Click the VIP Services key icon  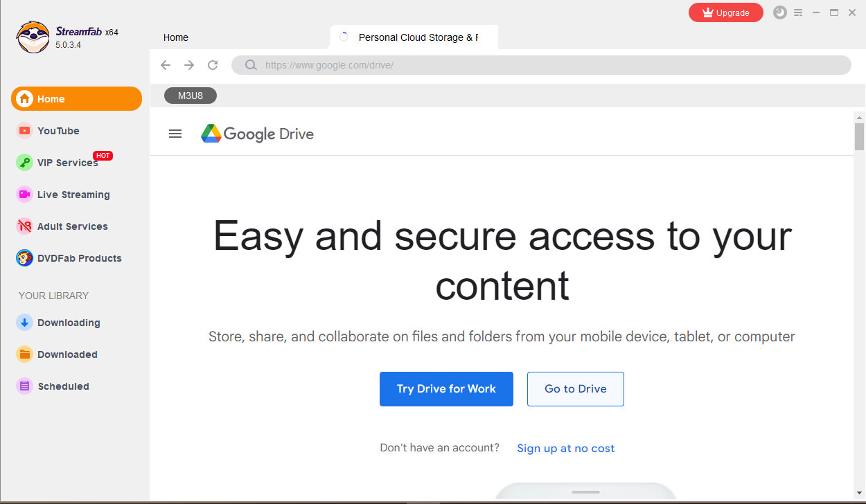coord(25,162)
